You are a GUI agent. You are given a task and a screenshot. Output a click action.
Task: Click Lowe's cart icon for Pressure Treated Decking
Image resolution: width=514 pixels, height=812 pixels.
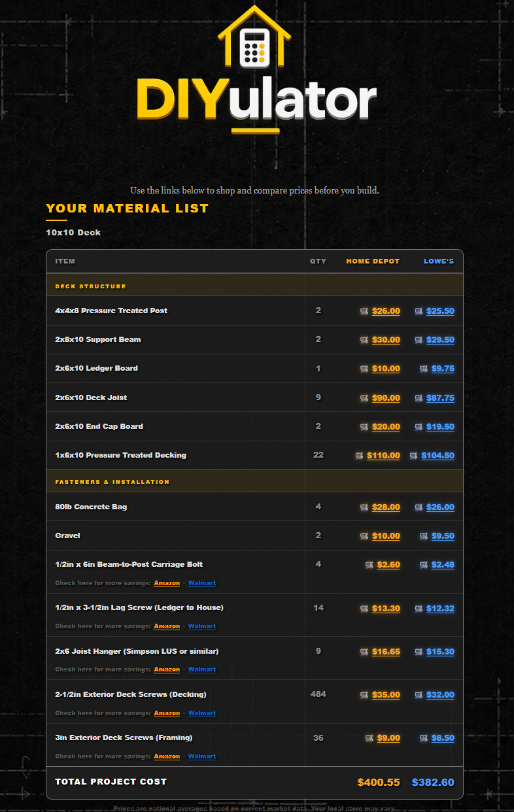click(413, 456)
